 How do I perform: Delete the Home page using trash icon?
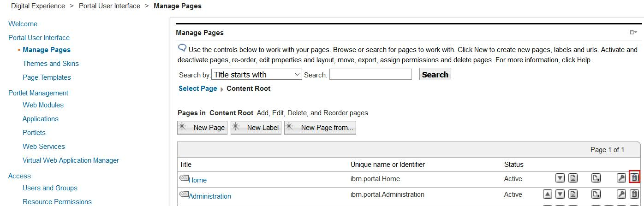pyautogui.click(x=634, y=178)
